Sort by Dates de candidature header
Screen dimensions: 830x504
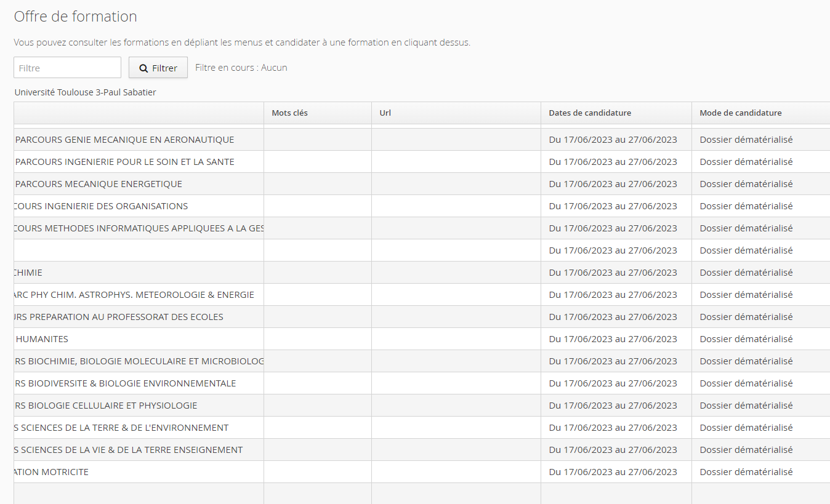pyautogui.click(x=590, y=113)
